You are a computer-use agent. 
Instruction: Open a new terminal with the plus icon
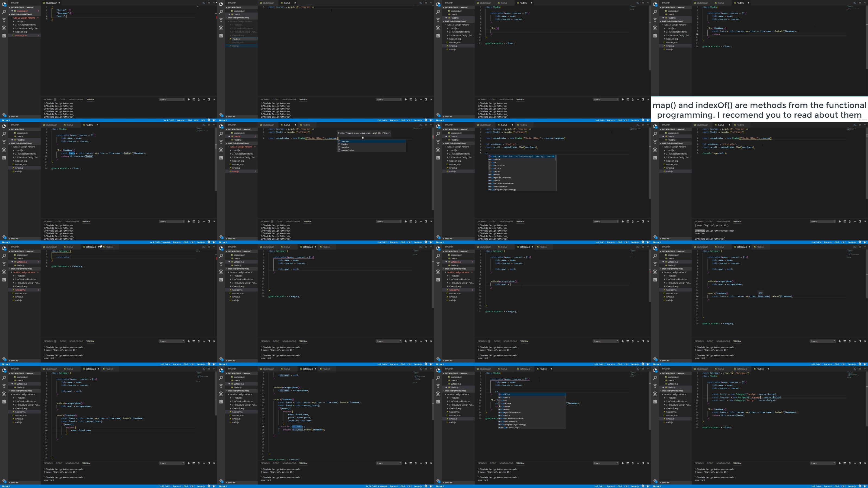(189, 99)
